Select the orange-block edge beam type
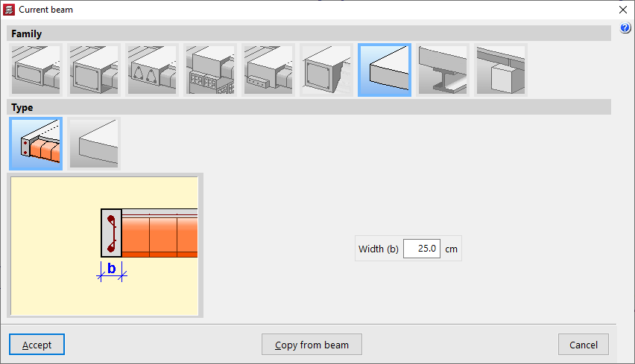 [35, 143]
